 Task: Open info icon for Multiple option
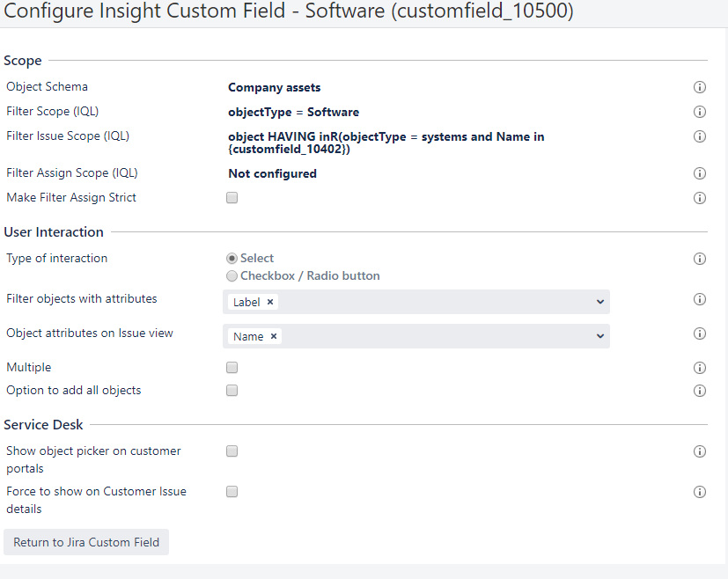699,368
